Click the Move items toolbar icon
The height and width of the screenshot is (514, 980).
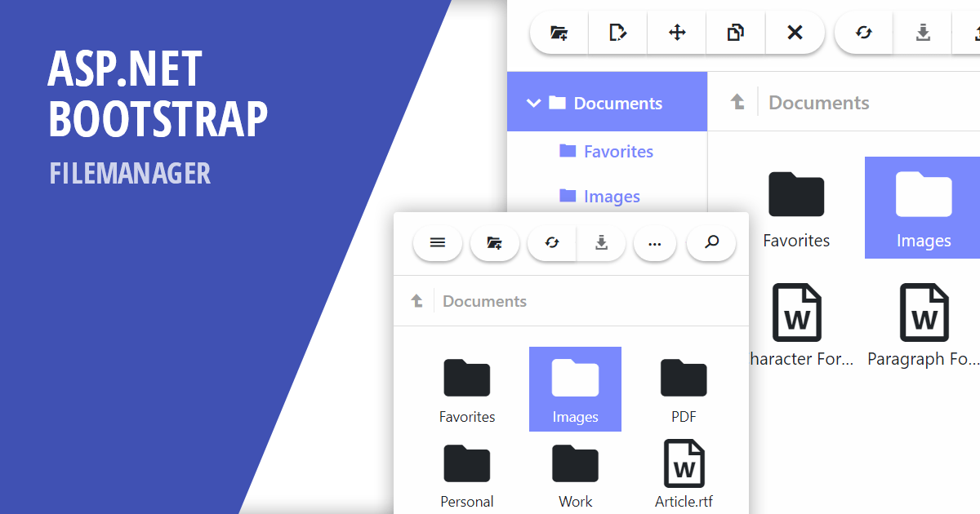coord(676,33)
